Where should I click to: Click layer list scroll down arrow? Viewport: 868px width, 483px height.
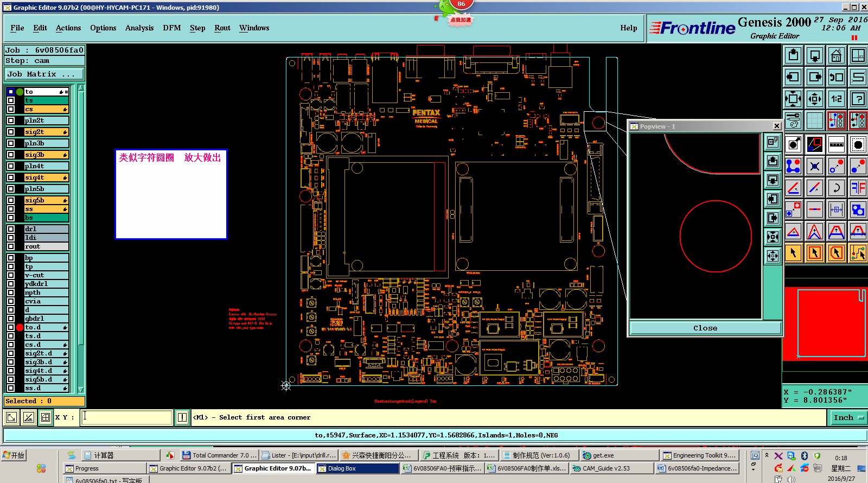click(x=81, y=390)
